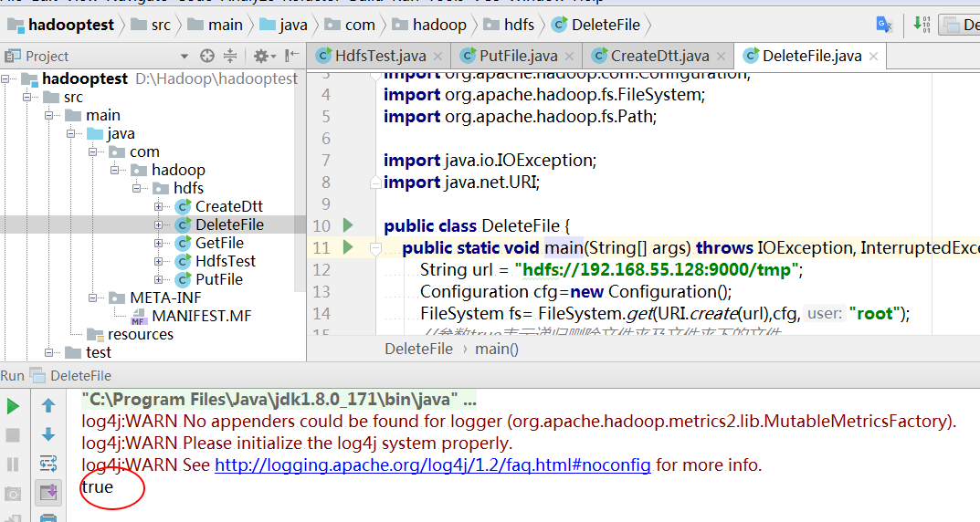
Task: Select the test folder in tree
Action: 98,352
